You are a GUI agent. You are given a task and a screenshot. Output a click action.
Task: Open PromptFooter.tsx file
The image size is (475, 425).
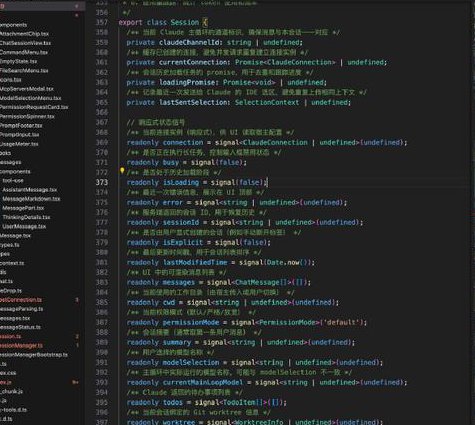tap(21, 126)
